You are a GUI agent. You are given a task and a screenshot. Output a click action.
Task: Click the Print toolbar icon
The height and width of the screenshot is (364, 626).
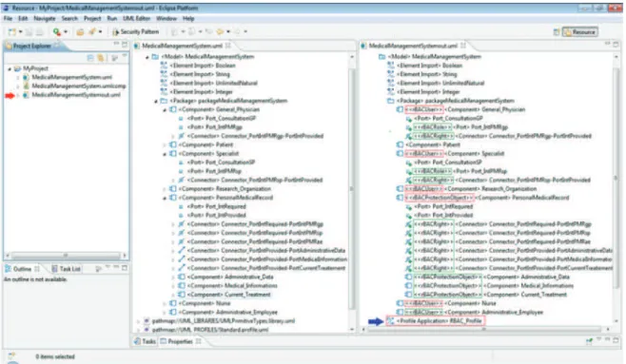coord(40,31)
